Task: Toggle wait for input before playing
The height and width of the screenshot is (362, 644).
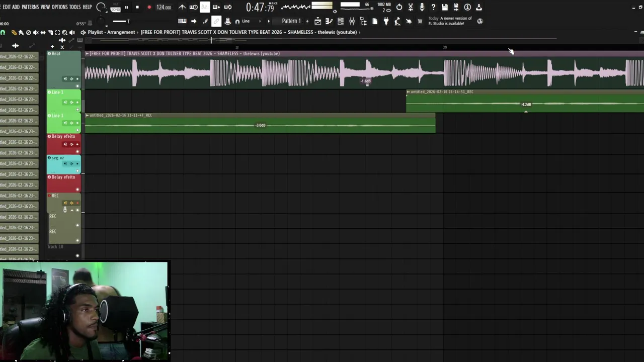Action: tap(193, 7)
